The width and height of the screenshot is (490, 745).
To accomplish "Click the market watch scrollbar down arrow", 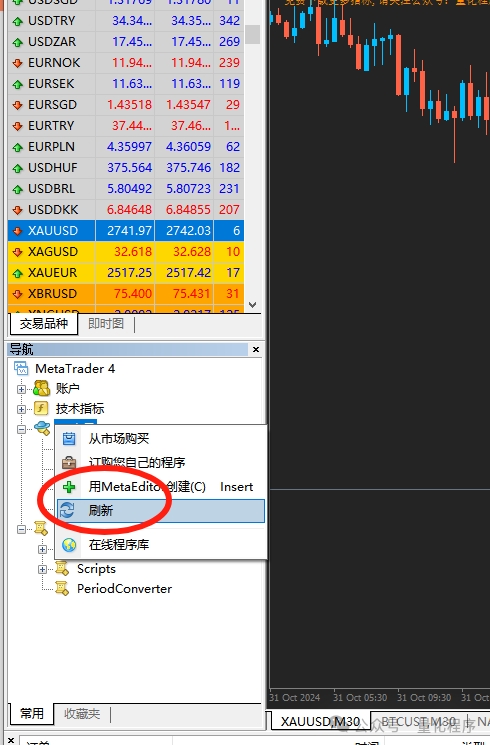I will (252, 305).
